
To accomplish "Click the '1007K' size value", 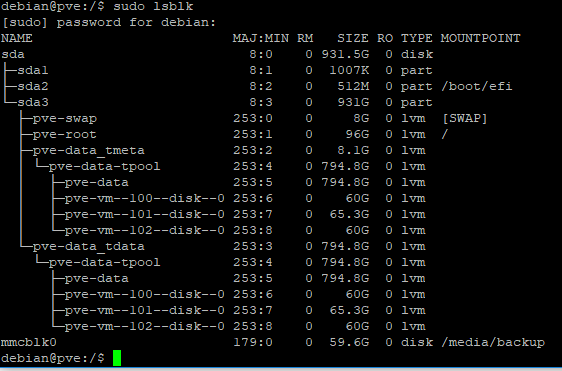I will point(349,70).
